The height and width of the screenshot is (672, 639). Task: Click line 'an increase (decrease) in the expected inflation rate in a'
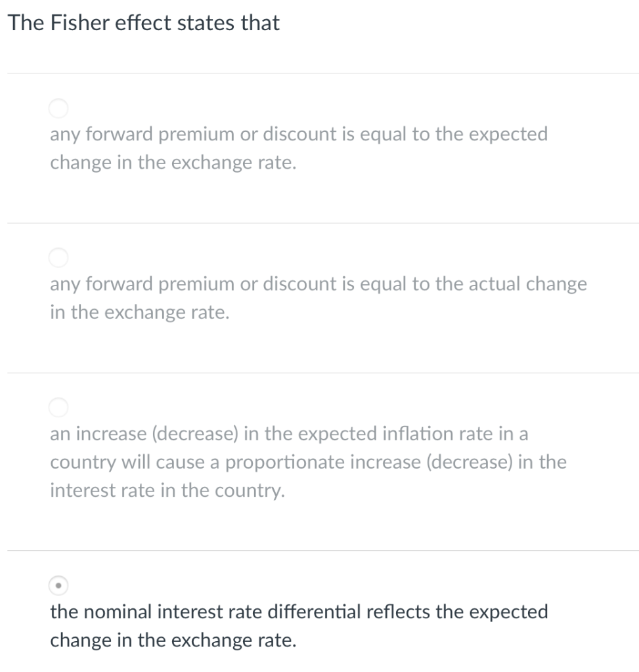(x=289, y=434)
